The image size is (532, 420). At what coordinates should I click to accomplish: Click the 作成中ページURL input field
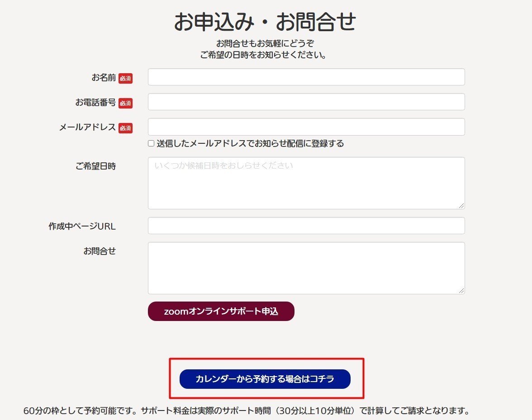(x=306, y=226)
